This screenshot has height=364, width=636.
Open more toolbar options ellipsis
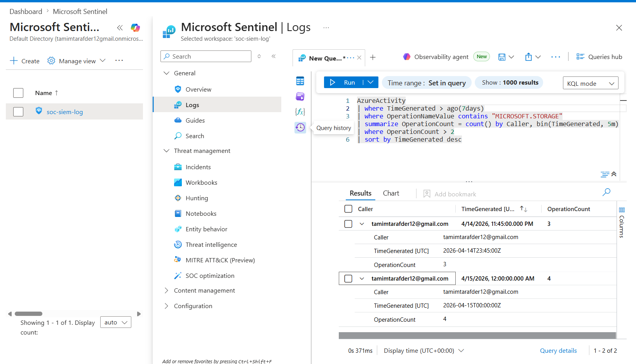click(556, 57)
